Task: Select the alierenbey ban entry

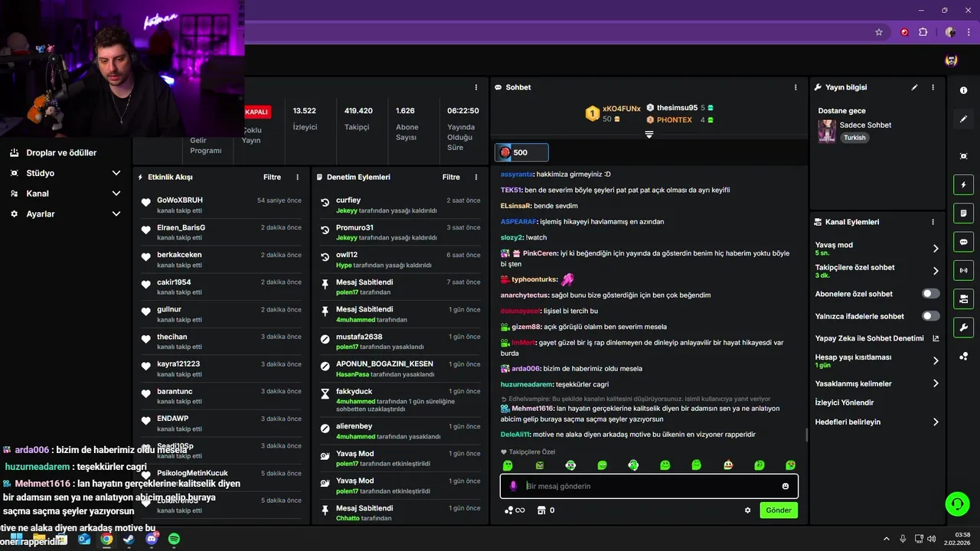Action: [400, 431]
